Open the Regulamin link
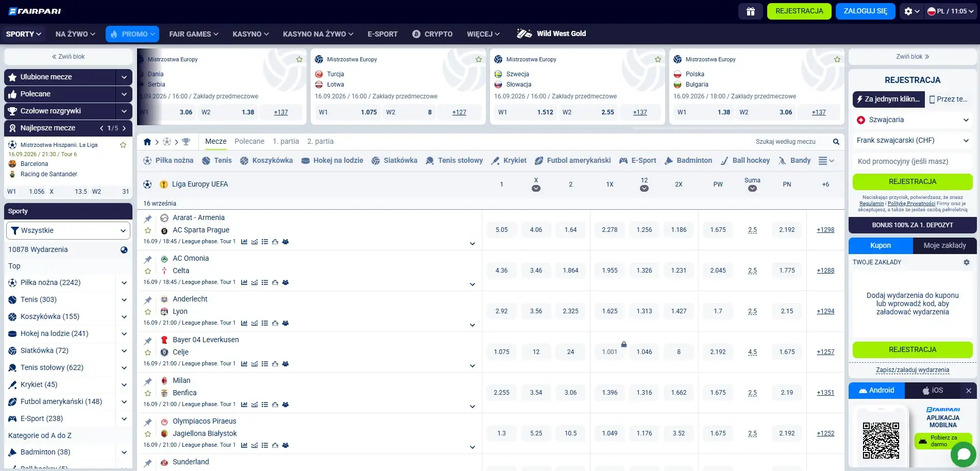The height and width of the screenshot is (471, 980). (x=872, y=204)
